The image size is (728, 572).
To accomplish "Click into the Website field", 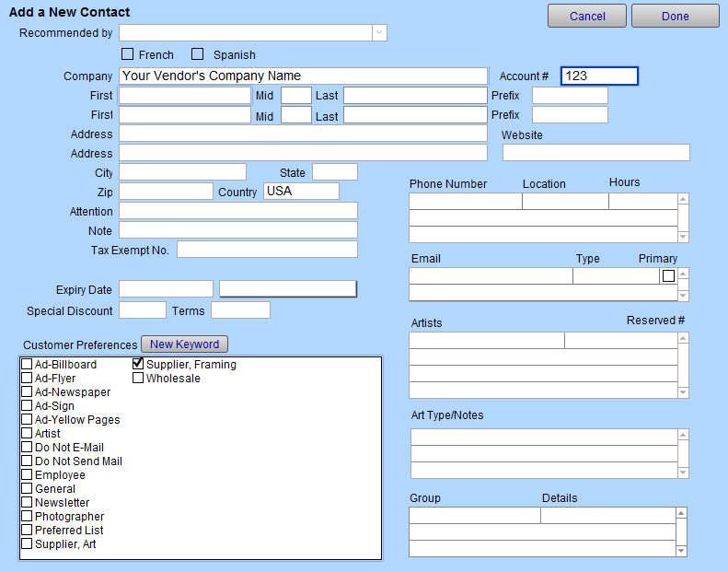I will [595, 152].
